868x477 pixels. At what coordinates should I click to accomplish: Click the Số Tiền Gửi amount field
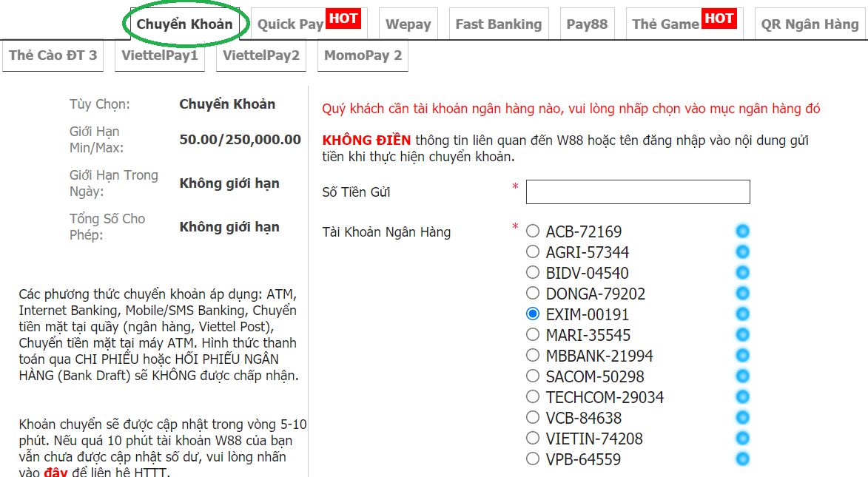(638, 192)
